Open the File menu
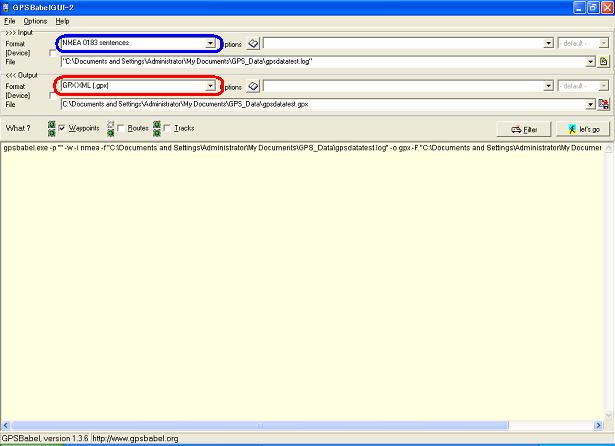 click(x=9, y=21)
